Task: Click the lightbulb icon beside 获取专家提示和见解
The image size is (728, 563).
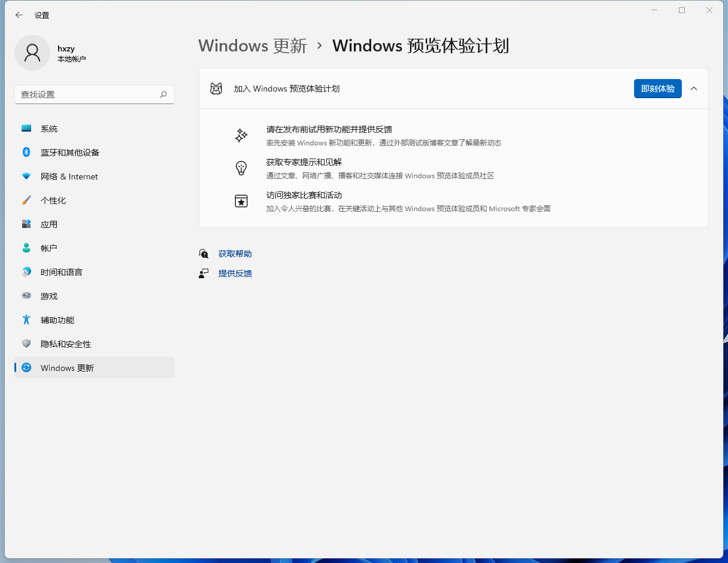Action: (x=241, y=168)
